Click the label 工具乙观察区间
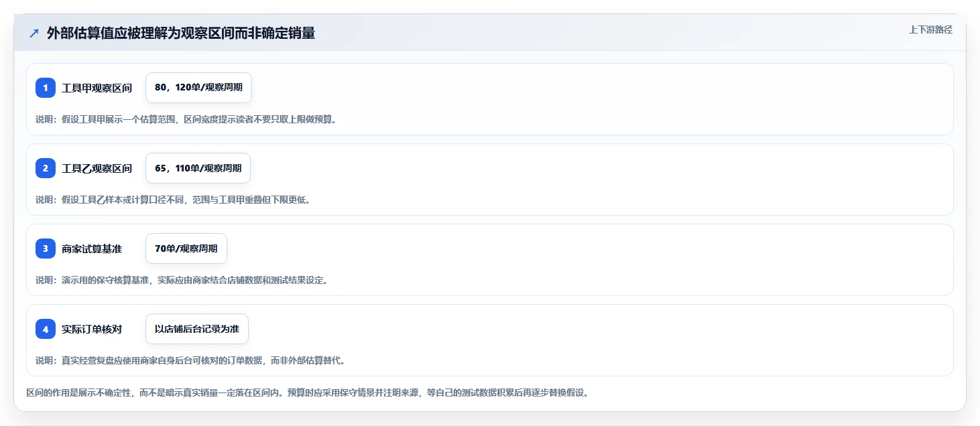 [x=97, y=168]
